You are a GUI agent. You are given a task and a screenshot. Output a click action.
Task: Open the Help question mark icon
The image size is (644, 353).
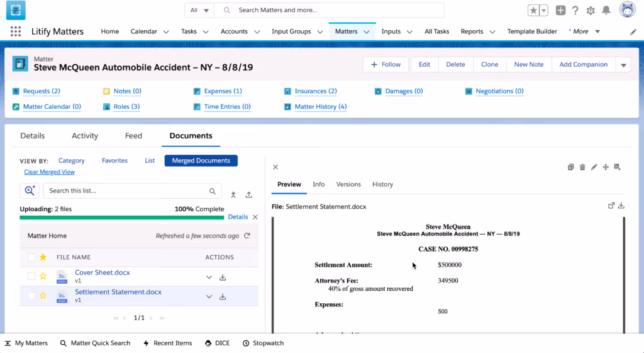pyautogui.click(x=575, y=11)
